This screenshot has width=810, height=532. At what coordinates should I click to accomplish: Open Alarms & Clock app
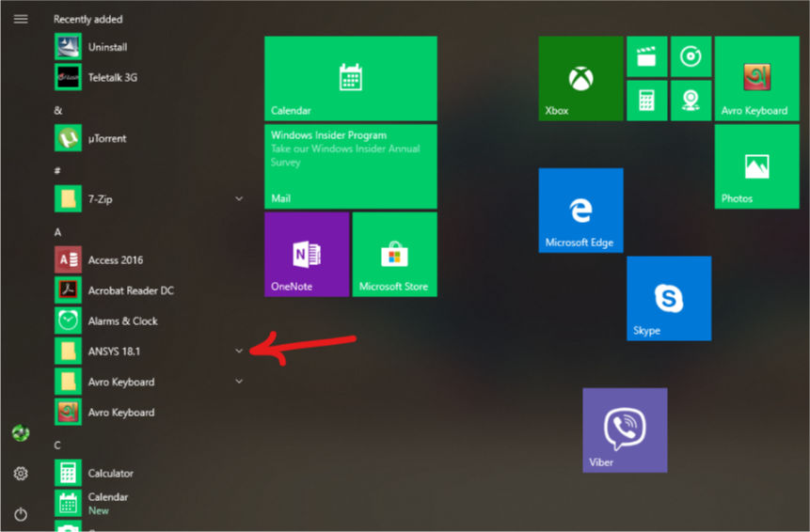pos(150,321)
